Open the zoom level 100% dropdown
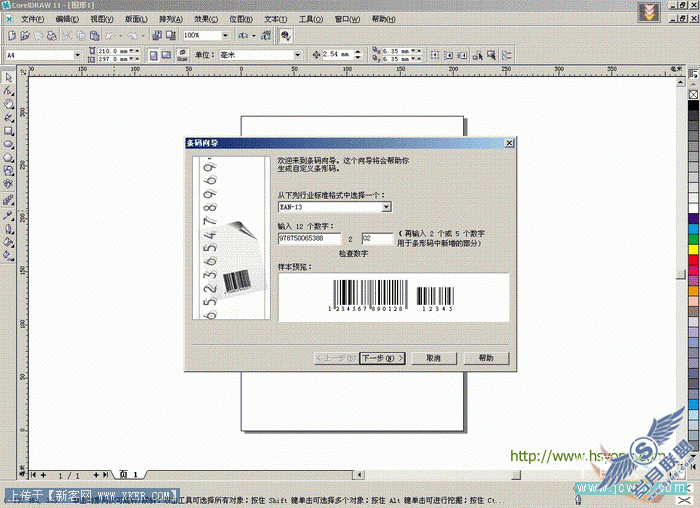The image size is (700, 508). tap(225, 35)
